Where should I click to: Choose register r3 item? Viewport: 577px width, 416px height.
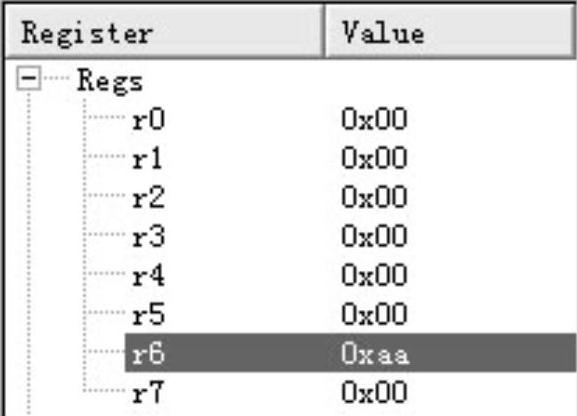point(148,236)
